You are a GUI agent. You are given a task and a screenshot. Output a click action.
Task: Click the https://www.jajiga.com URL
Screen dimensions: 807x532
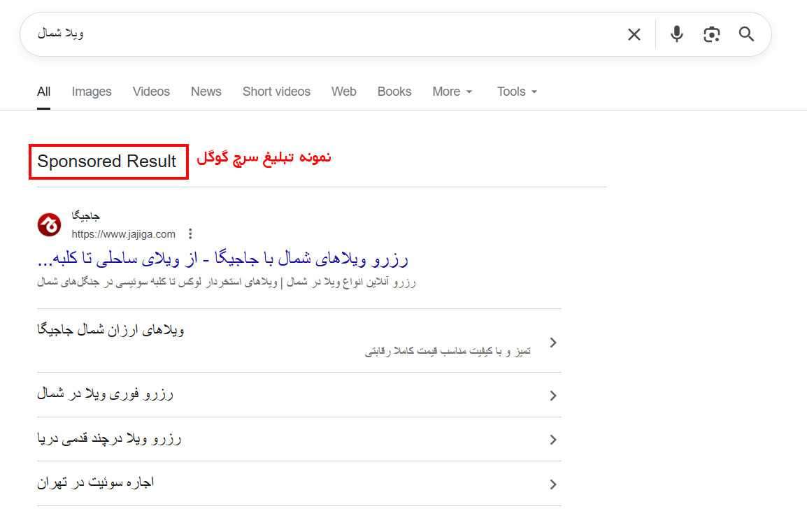point(124,234)
